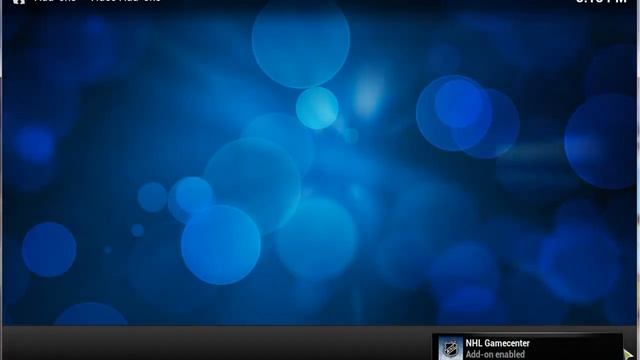The image size is (640, 360).
Task: Click the NHL shield icon in the notification
Action: (x=451, y=349)
